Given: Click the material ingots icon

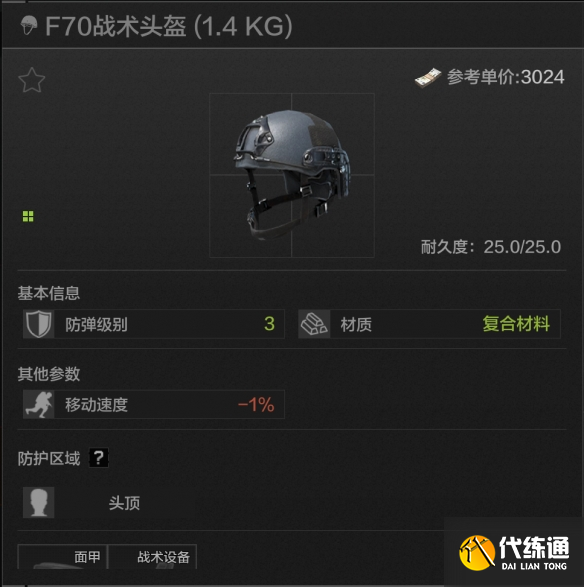Looking at the screenshot, I should [314, 324].
